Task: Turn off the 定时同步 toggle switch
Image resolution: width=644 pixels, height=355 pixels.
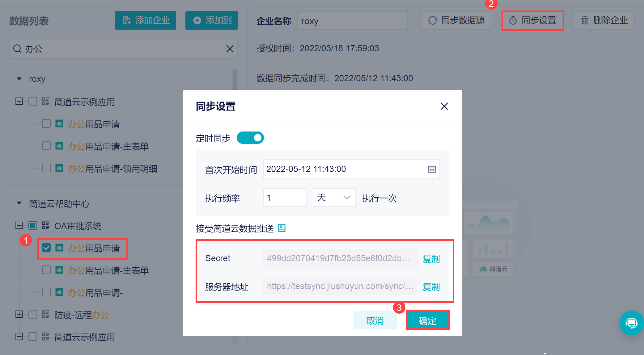Action: (x=250, y=138)
